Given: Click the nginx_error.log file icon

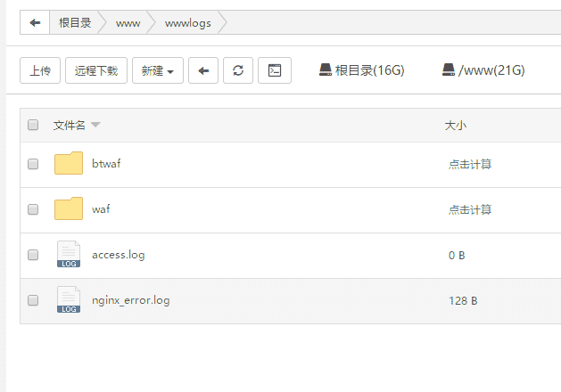Looking at the screenshot, I should pyautogui.click(x=69, y=300).
